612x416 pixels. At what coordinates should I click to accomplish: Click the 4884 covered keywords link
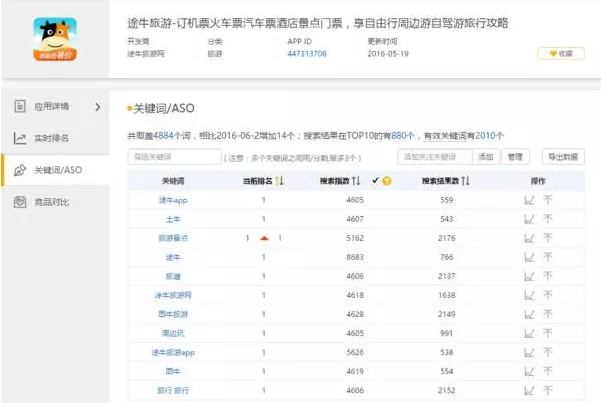(x=163, y=136)
